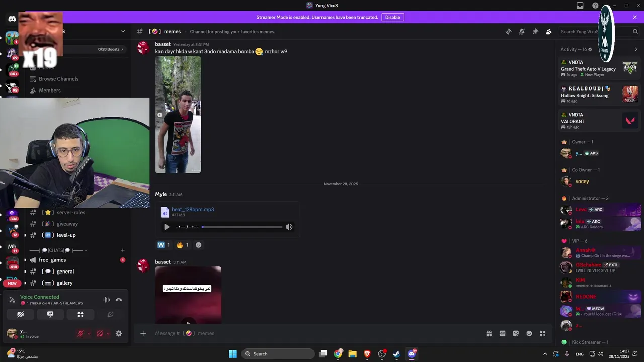The image size is (644, 362).
Task: Open microphone input options arrow
Action: pyautogui.click(x=89, y=333)
